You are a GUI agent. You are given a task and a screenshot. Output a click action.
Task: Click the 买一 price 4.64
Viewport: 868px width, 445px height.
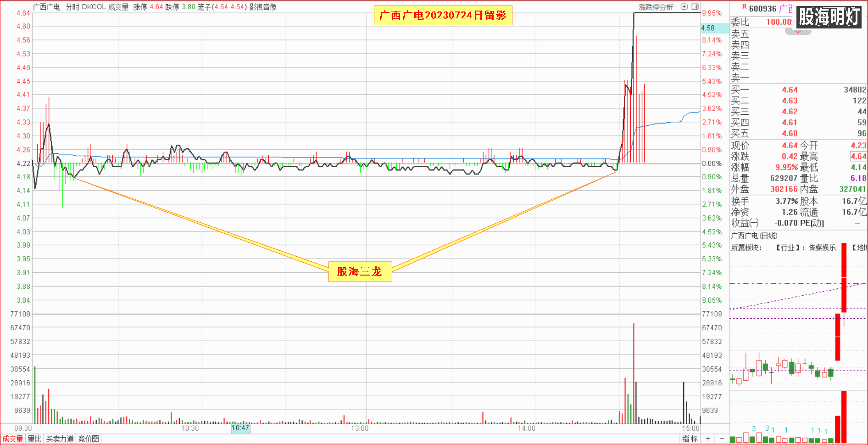click(790, 90)
